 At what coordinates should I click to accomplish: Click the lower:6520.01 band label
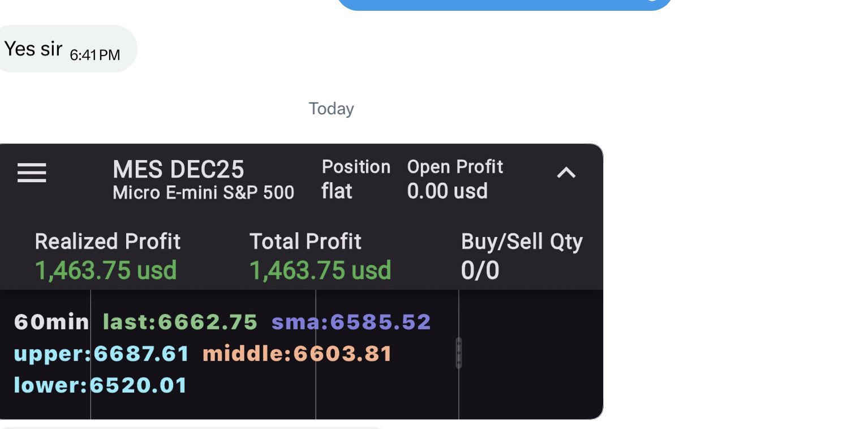click(x=100, y=385)
